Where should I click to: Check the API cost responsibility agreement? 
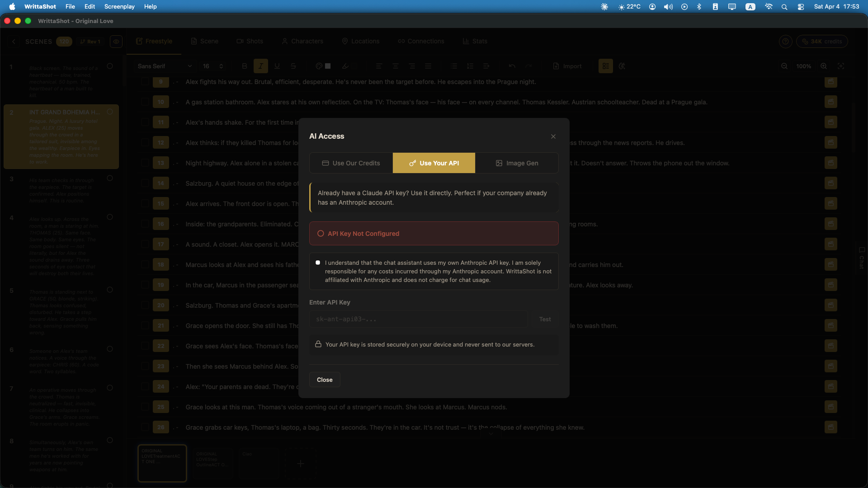(318, 263)
